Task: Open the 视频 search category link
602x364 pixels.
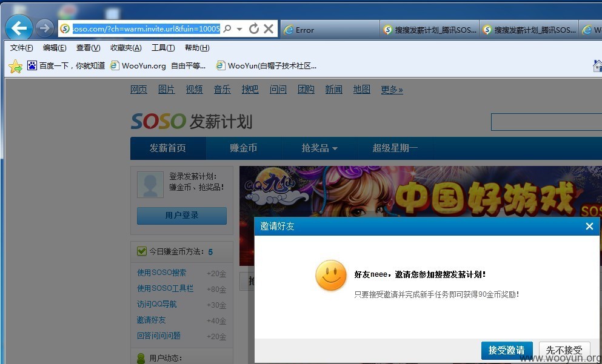Action: [194, 90]
